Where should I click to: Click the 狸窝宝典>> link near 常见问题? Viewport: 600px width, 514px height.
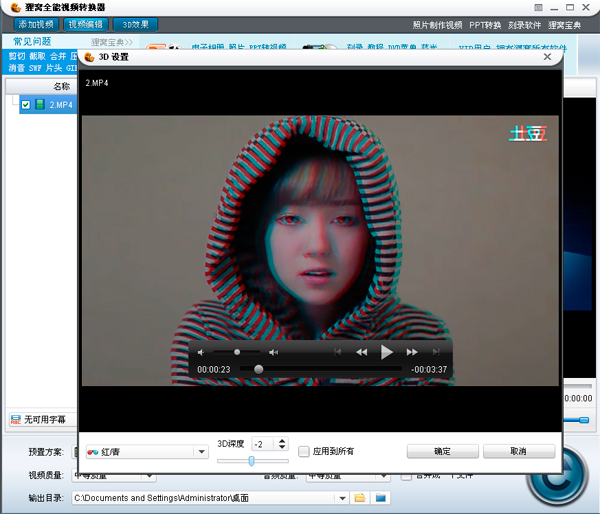tap(112, 42)
